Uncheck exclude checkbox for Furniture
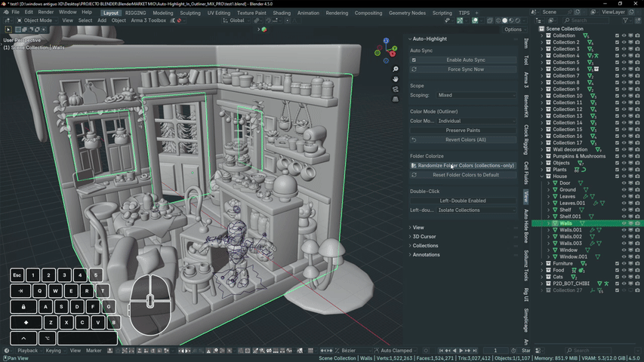Viewport: 644px width, 362px height. click(x=617, y=263)
